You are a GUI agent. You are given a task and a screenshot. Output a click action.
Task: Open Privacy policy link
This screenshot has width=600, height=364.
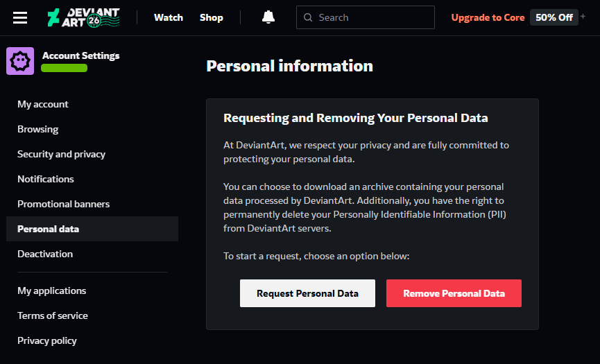tap(47, 340)
